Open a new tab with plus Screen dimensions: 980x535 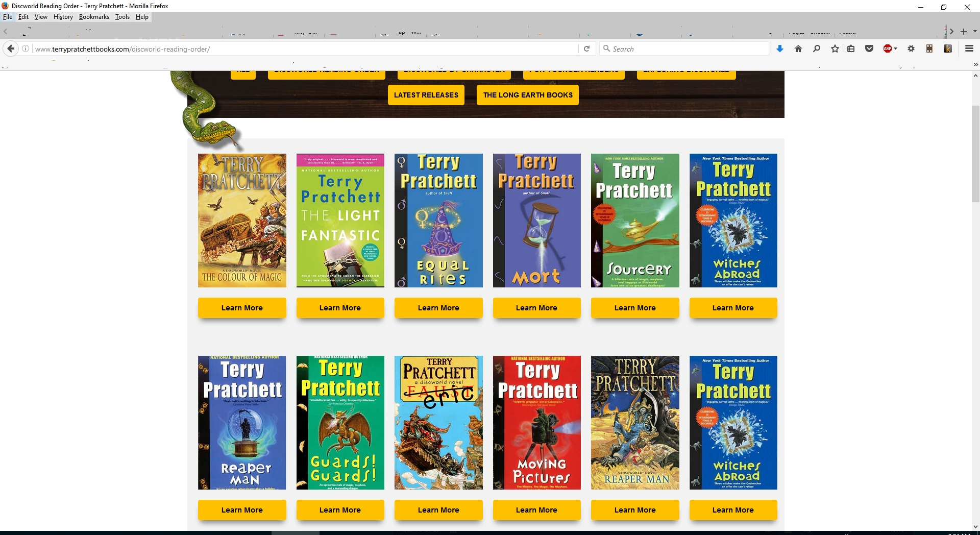(x=964, y=32)
